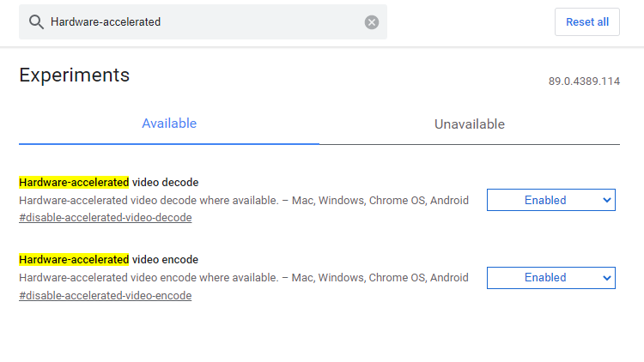Image resolution: width=644 pixels, height=362 pixels.
Task: Open the video encode Enabled dropdown
Action: point(550,278)
